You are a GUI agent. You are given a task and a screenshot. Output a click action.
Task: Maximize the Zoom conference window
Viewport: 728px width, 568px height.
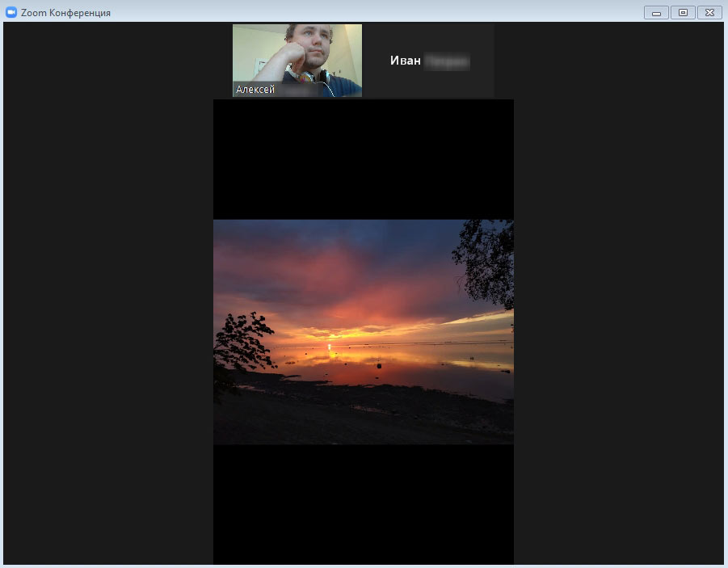(683, 12)
